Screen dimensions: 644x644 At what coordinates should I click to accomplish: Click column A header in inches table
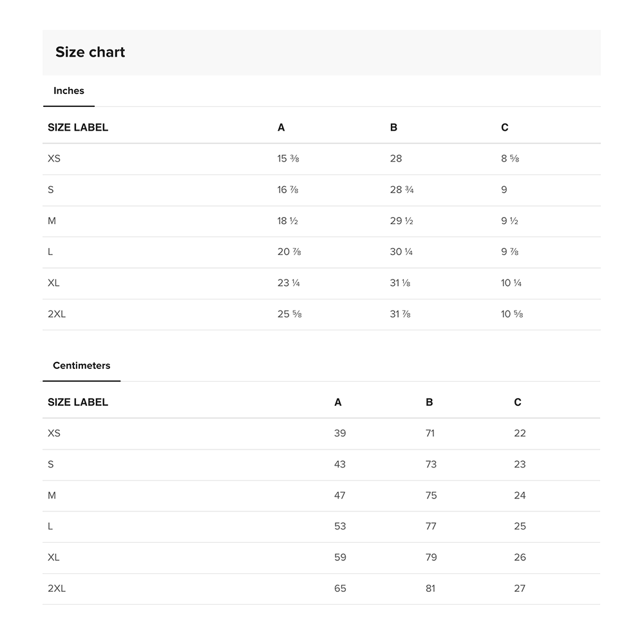(x=281, y=128)
